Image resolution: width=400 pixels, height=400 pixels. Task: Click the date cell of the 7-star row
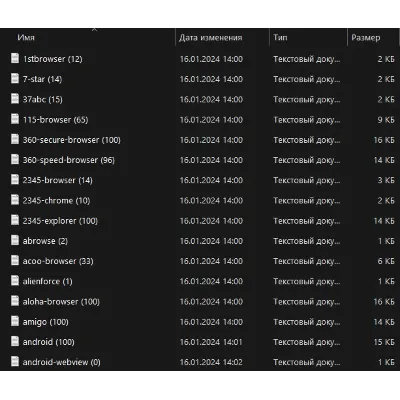tap(211, 79)
